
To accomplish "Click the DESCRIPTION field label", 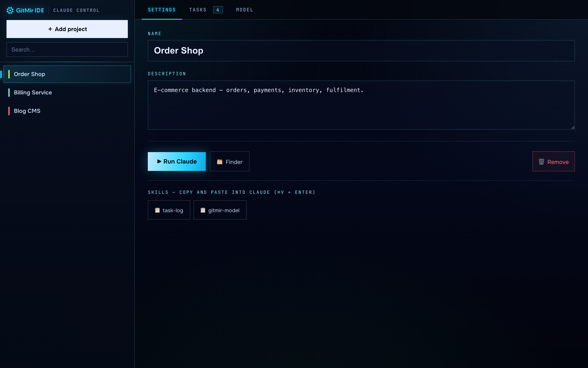I will (167, 74).
